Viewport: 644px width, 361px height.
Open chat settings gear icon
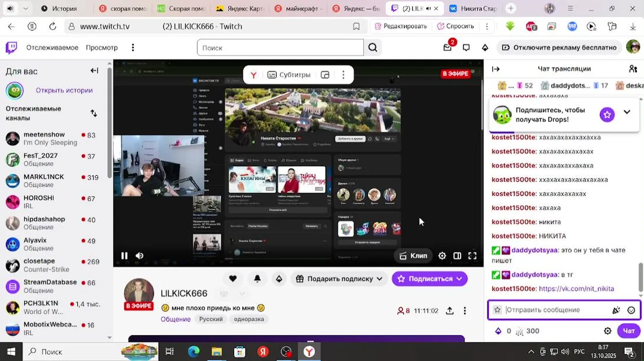point(607,331)
